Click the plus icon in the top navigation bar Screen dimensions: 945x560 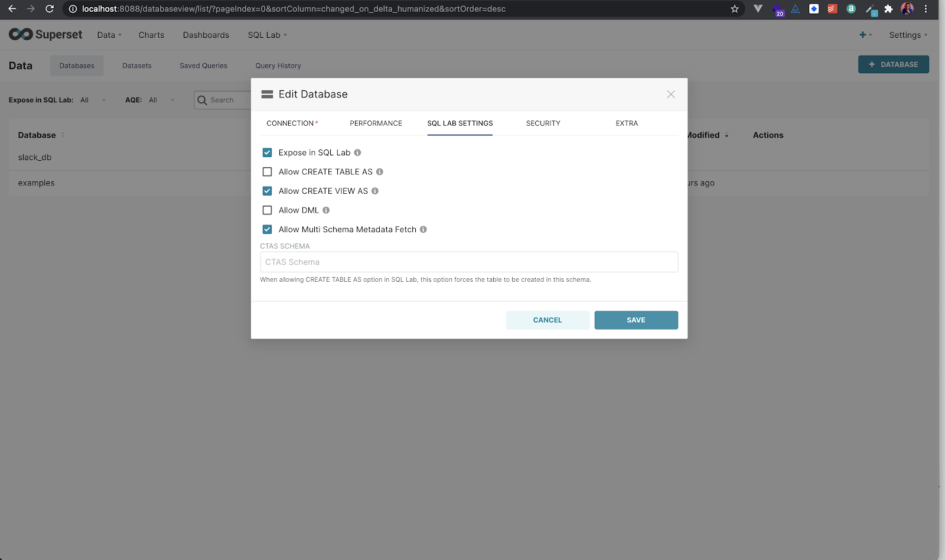pyautogui.click(x=863, y=34)
